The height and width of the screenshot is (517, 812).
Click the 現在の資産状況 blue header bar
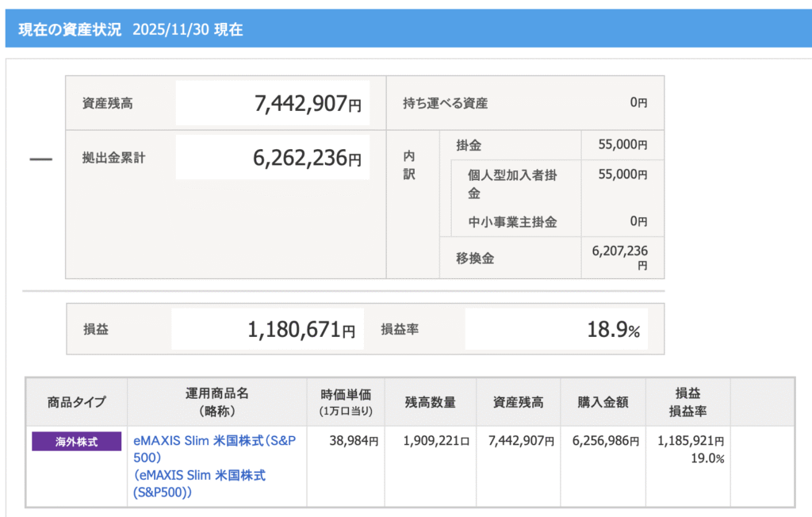[406, 29]
